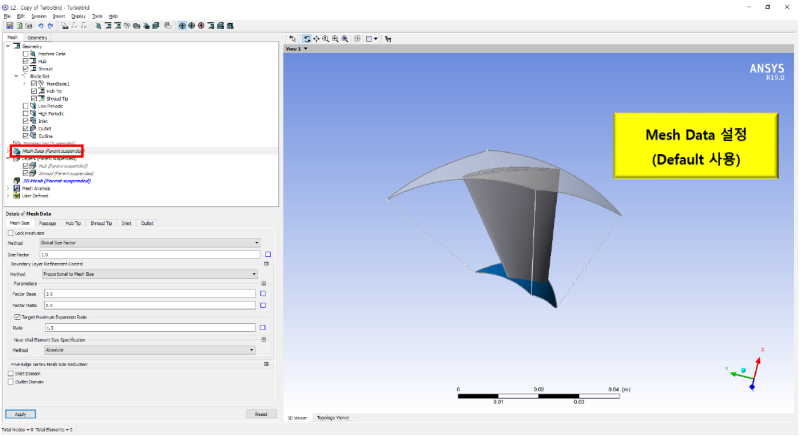Open the Absolute method dropdown
This screenshot has width=800, height=437.
click(150, 350)
